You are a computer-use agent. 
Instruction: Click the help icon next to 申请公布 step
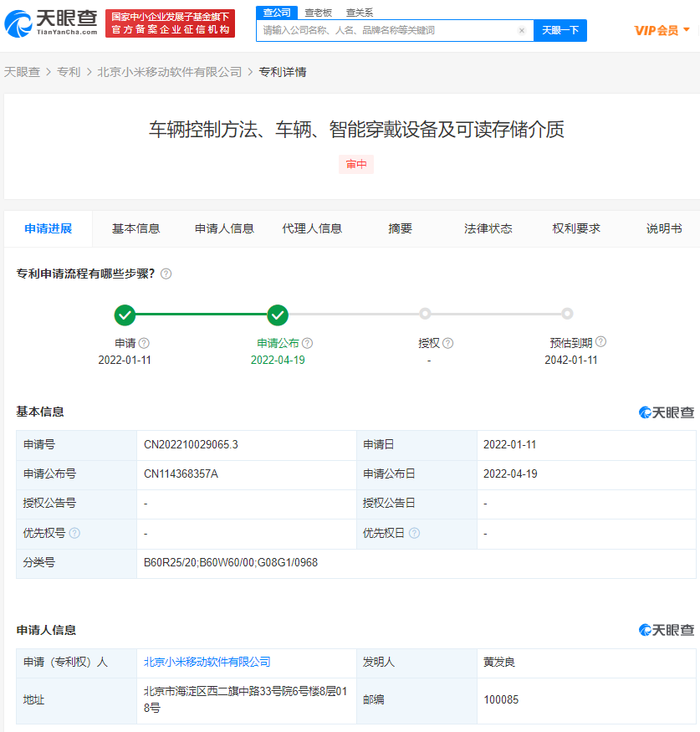308,343
